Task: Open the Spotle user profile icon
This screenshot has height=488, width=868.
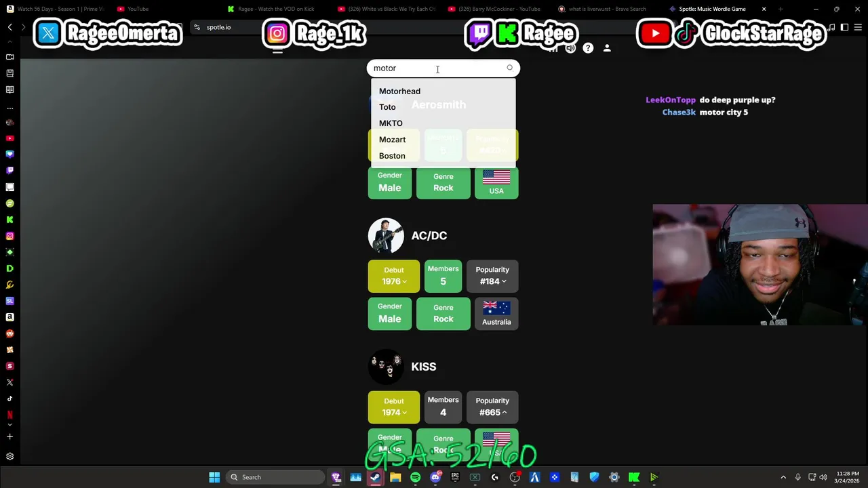Action: coord(607,48)
